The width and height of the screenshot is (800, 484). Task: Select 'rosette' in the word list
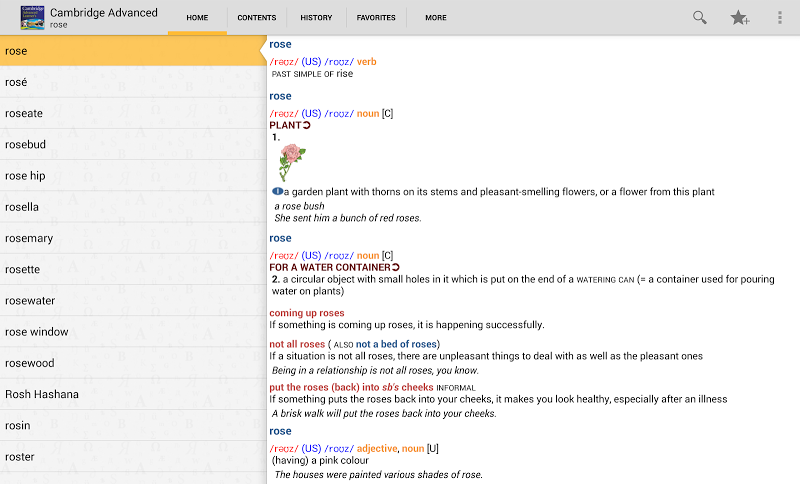133,269
